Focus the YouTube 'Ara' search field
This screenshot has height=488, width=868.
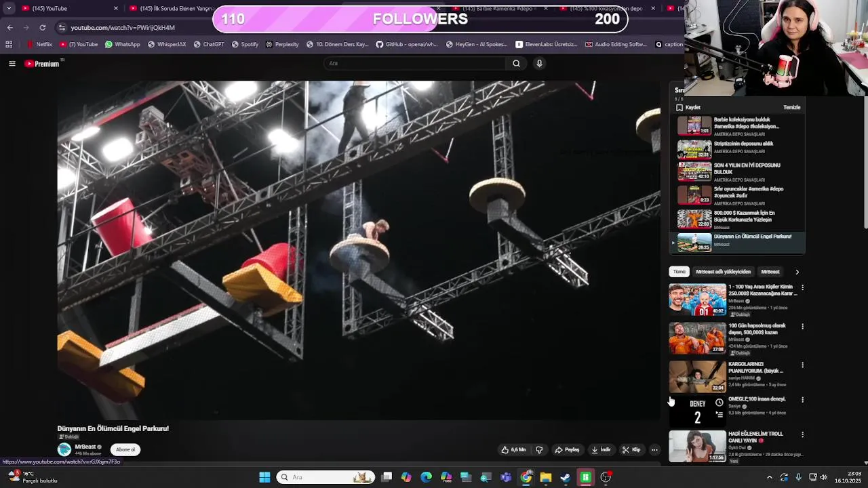[415, 63]
